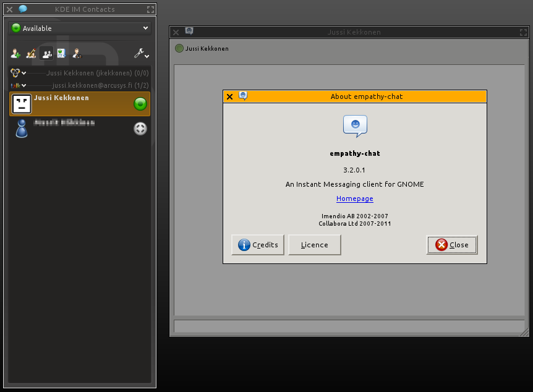Open the Available presence status combo box
The width and height of the screenshot is (533, 392).
tap(80, 28)
